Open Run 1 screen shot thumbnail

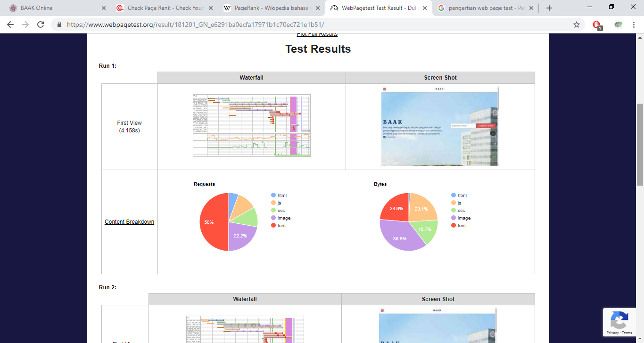(440, 126)
